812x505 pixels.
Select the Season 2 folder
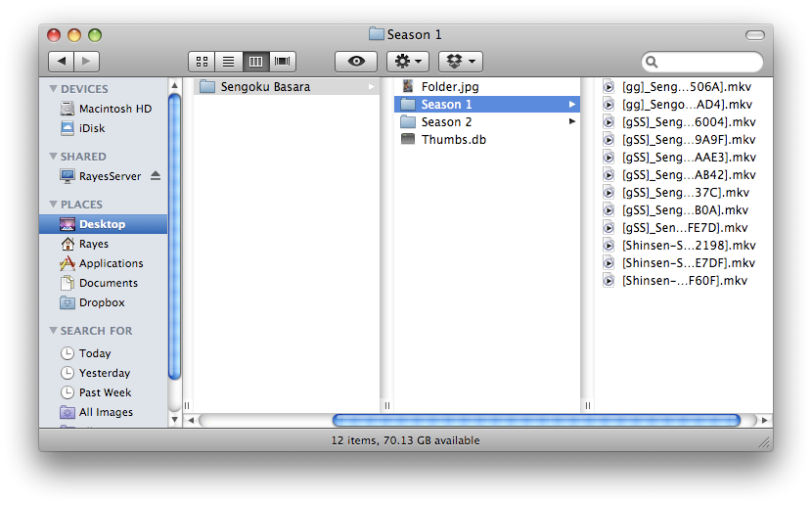tap(487, 121)
